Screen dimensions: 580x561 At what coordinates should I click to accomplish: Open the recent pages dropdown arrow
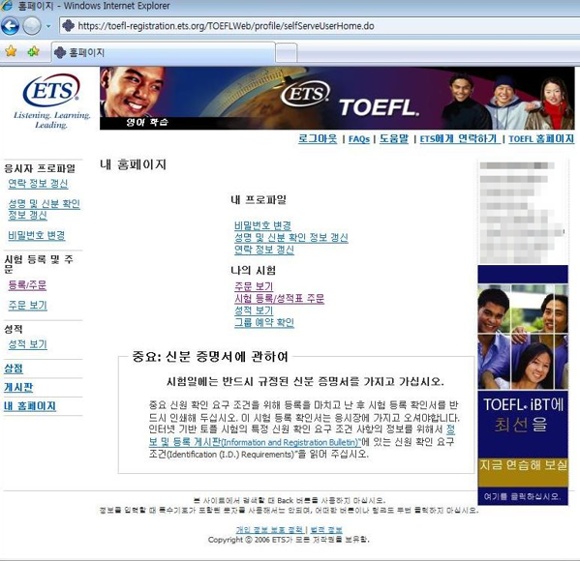click(48, 26)
